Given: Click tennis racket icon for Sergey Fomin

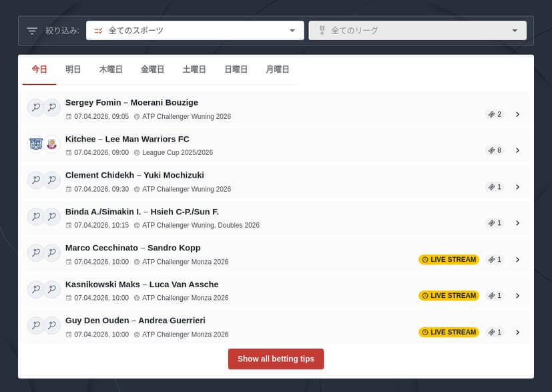Looking at the screenshot, I should click(35, 108).
